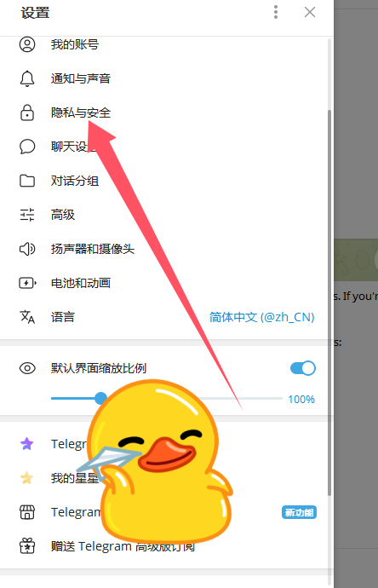Viewport: 378px width, 588px height.
Task: Click the My Account profile icon
Action: pos(27,44)
